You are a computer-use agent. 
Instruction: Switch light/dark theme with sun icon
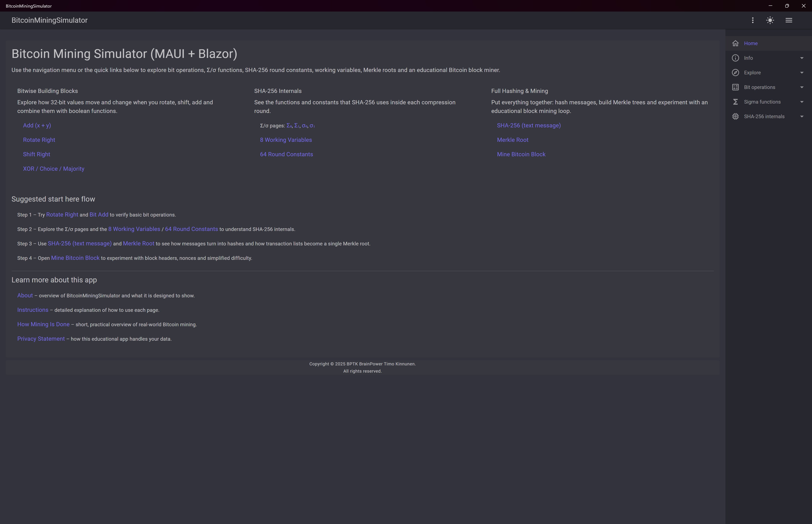[x=770, y=20]
